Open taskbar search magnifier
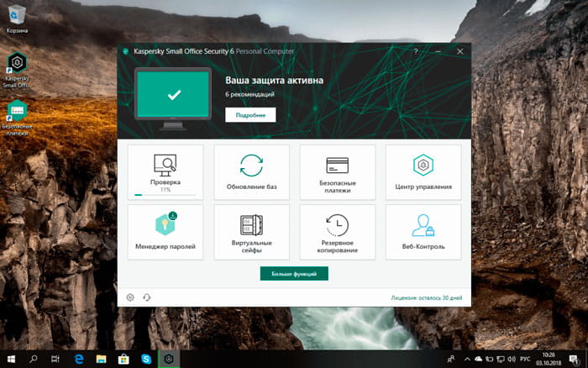The image size is (588, 368). [34, 359]
